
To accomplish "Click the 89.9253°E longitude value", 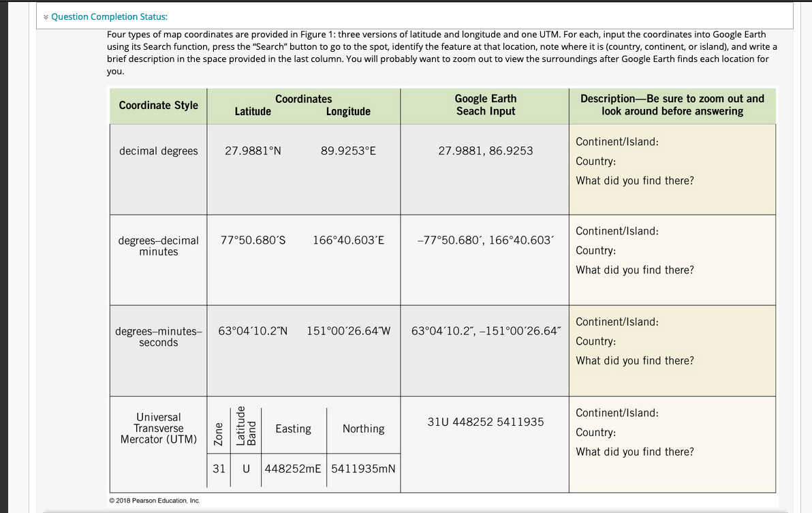I will [348, 151].
